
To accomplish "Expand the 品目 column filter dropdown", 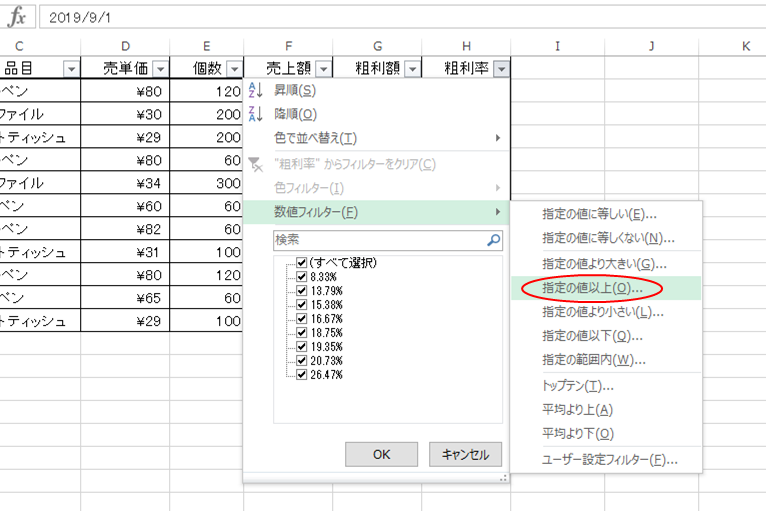I will click(x=71, y=69).
